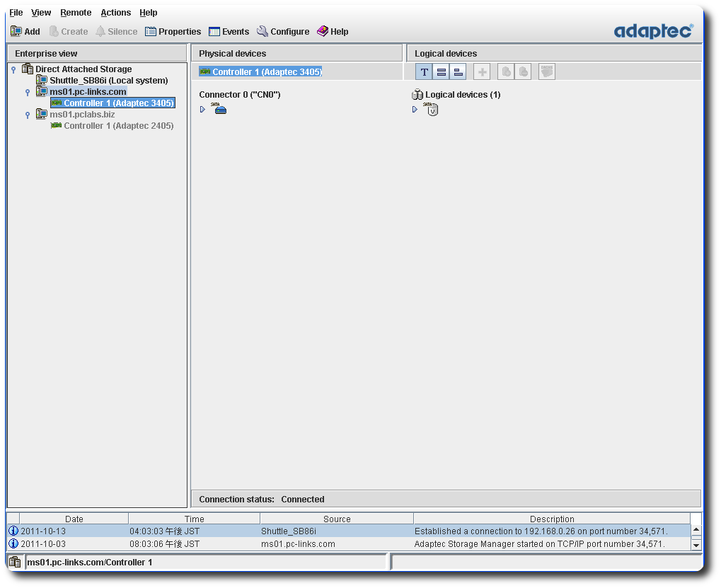
Task: Select the full size capacity view button
Action: [441, 71]
